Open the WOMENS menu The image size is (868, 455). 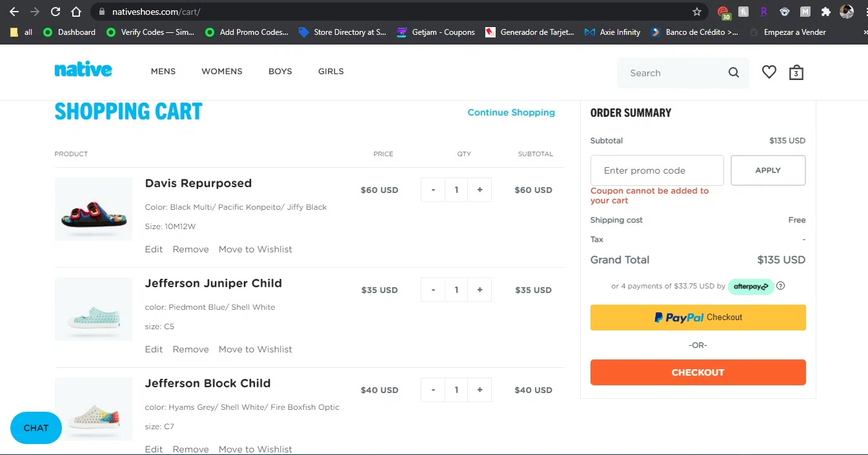(x=222, y=72)
